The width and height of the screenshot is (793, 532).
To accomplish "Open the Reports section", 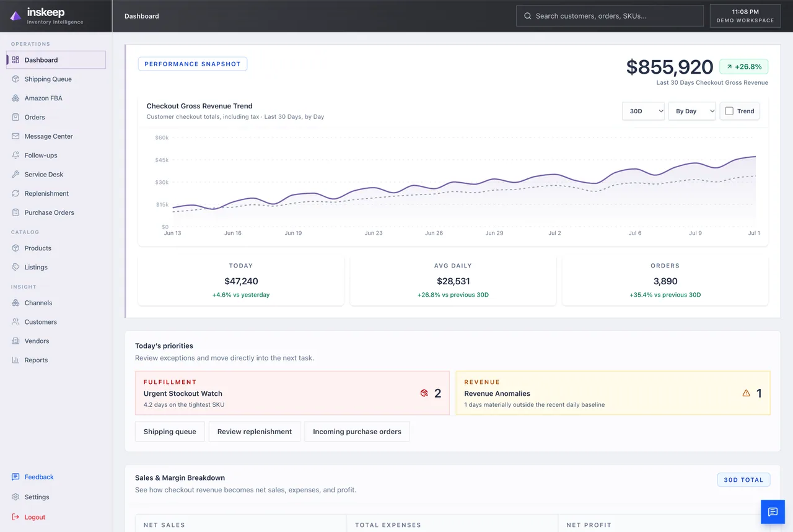I will (x=56, y=360).
